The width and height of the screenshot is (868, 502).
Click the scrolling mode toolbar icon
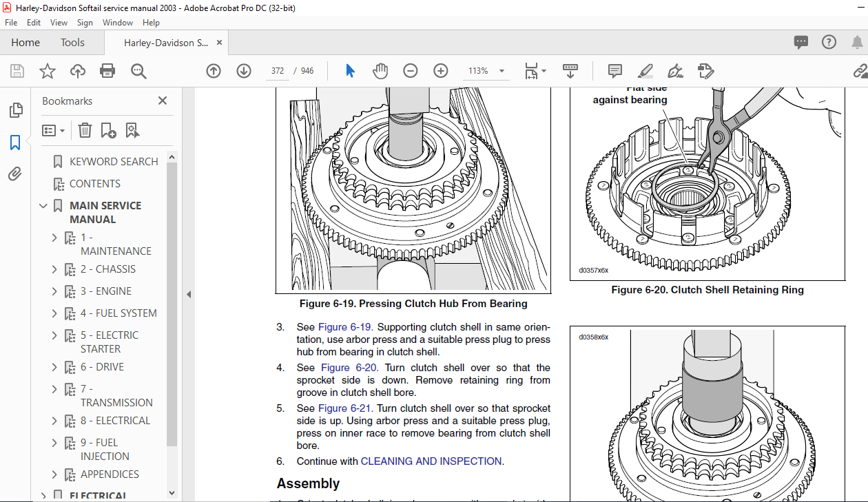pyautogui.click(x=570, y=71)
